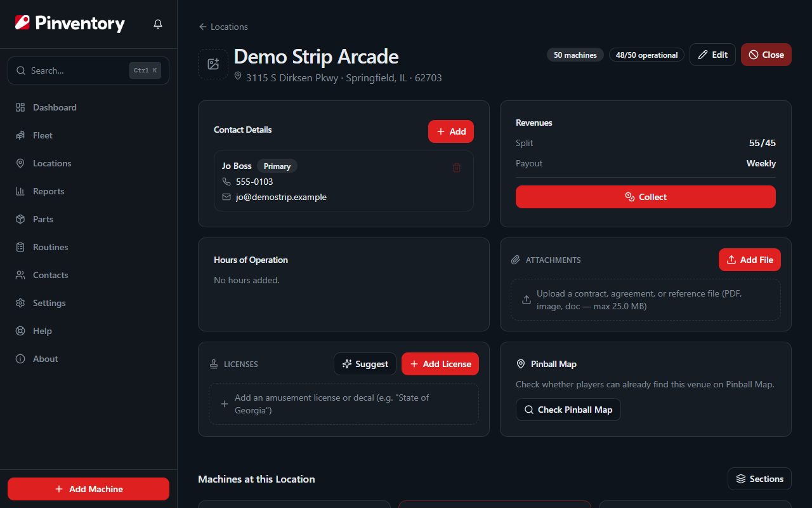The width and height of the screenshot is (812, 508).
Task: Click the Collect revenue button
Action: (x=646, y=197)
